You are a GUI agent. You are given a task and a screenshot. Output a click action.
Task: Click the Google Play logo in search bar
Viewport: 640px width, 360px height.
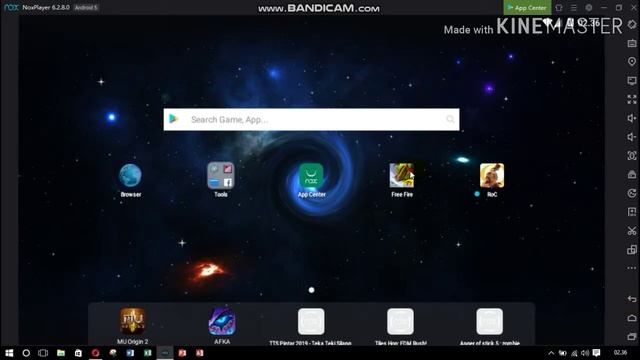point(174,119)
